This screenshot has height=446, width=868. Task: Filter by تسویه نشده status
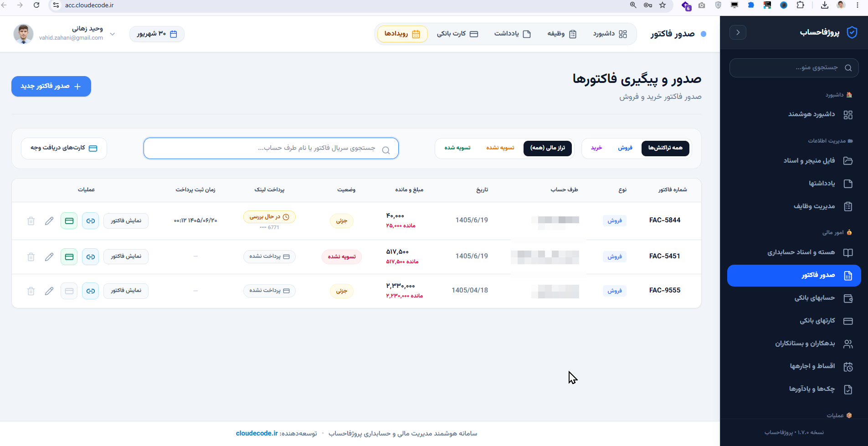coord(500,148)
